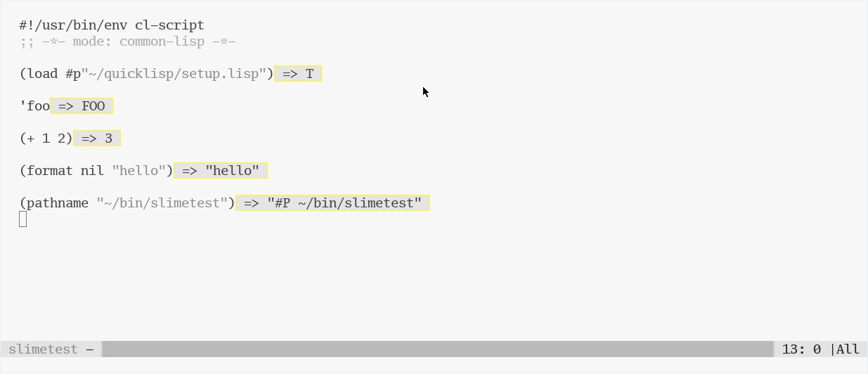
Task: Click the '(format nil "hello")' expression
Action: [x=96, y=171]
